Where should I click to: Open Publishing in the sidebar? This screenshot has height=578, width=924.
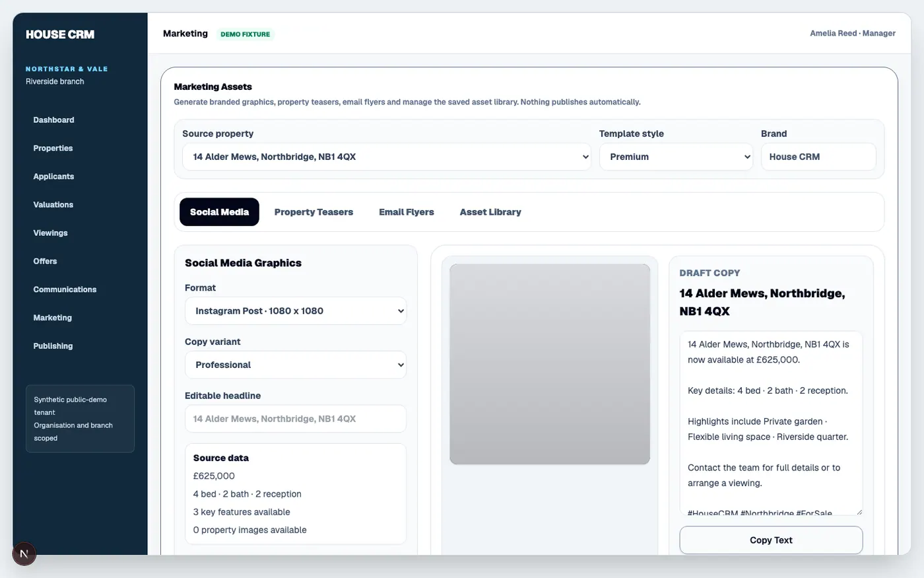53,346
